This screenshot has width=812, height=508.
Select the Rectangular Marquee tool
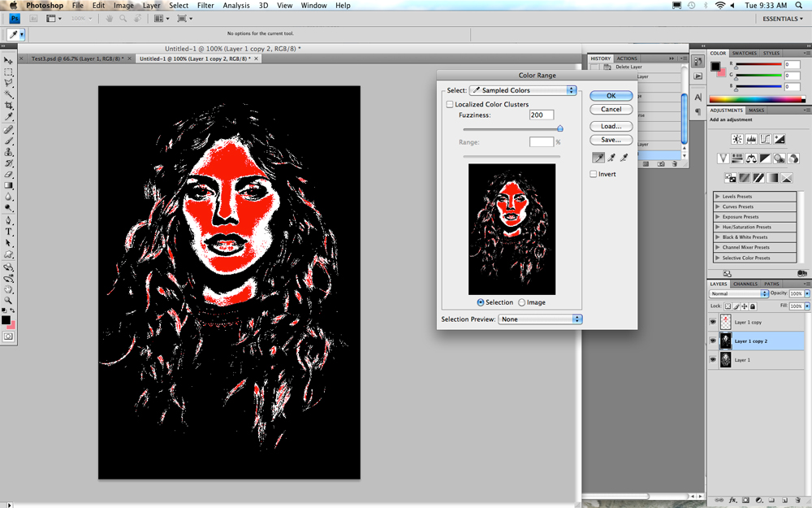pos(8,72)
